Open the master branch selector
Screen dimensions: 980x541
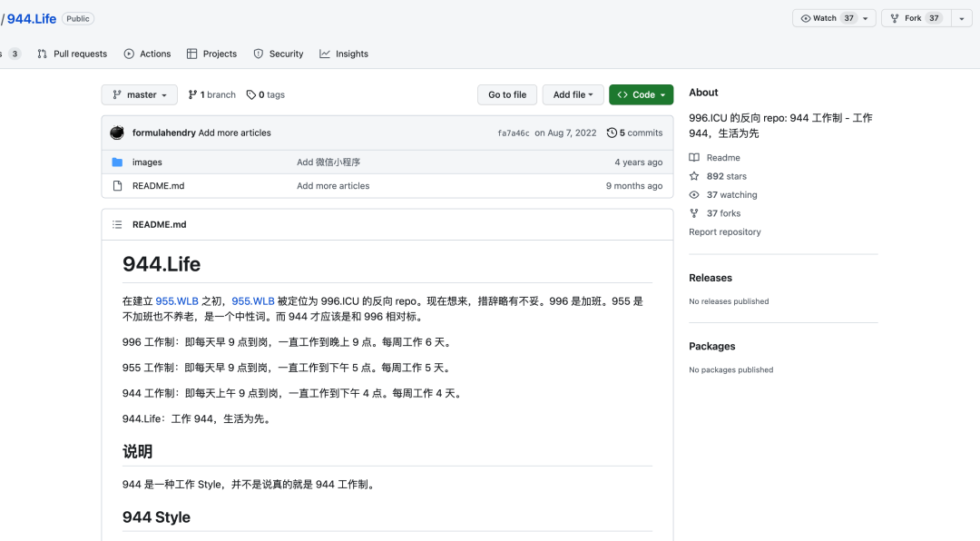coord(140,94)
